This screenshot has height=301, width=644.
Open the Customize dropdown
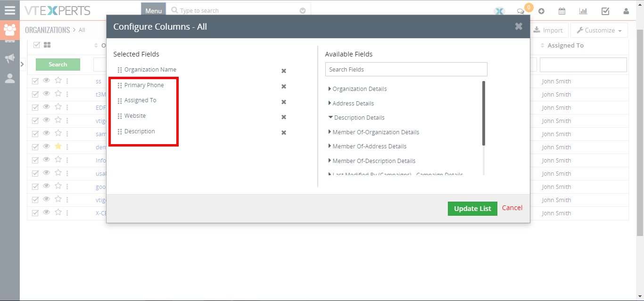click(x=599, y=30)
